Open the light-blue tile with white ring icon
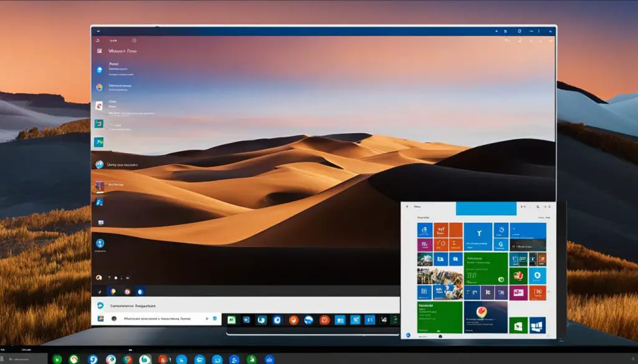Screen dimensions: 638x364 click(538, 276)
